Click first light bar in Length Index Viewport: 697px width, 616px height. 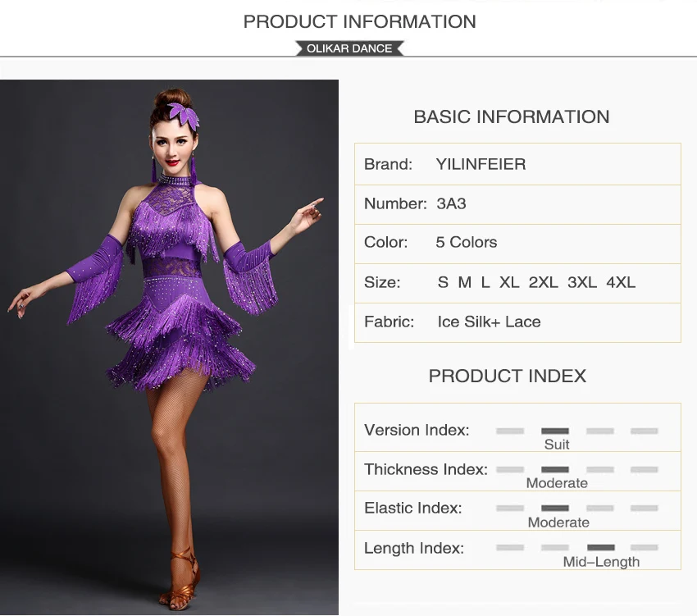(x=510, y=547)
